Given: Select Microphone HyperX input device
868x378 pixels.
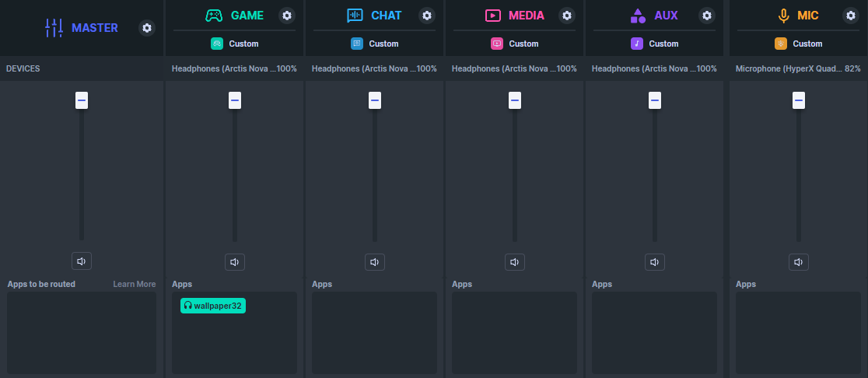Looking at the screenshot, I should click(788, 68).
